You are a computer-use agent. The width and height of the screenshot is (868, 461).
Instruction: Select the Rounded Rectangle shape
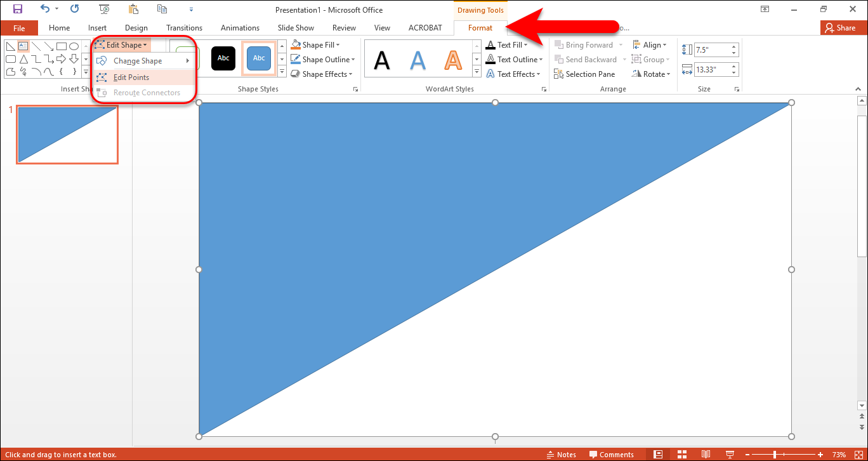(x=11, y=59)
